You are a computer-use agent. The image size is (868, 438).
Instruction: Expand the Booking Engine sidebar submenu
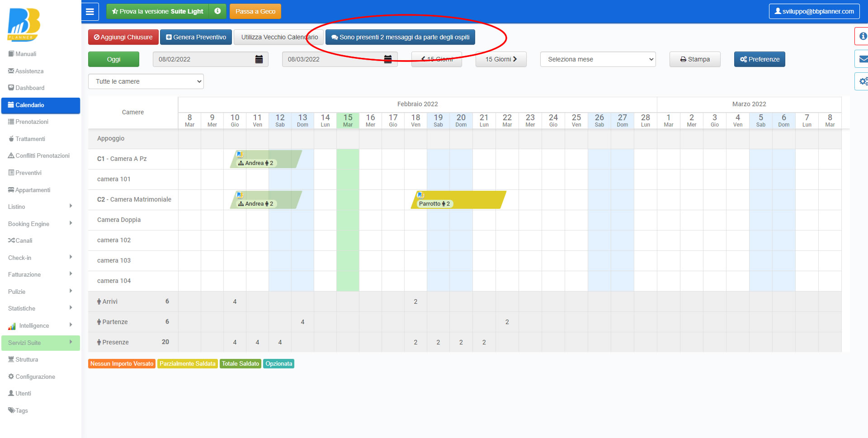coord(40,224)
